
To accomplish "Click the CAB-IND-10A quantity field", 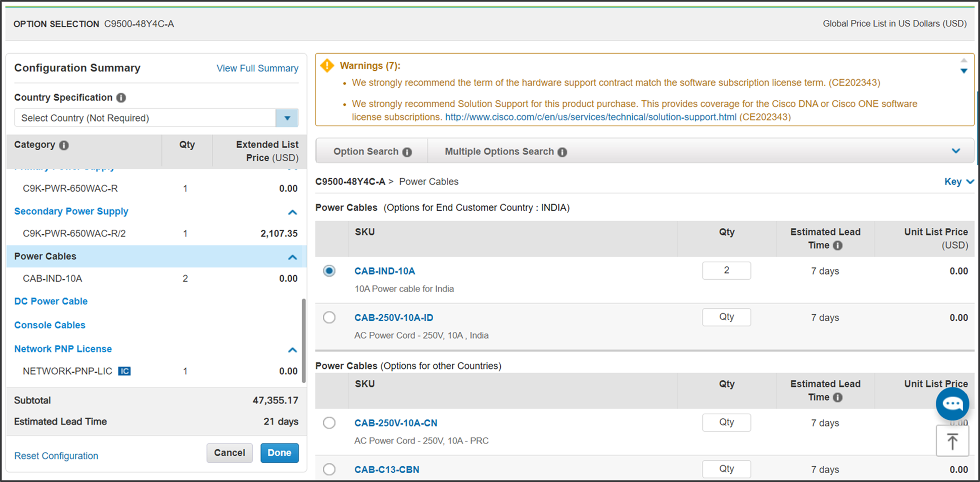I will point(726,270).
